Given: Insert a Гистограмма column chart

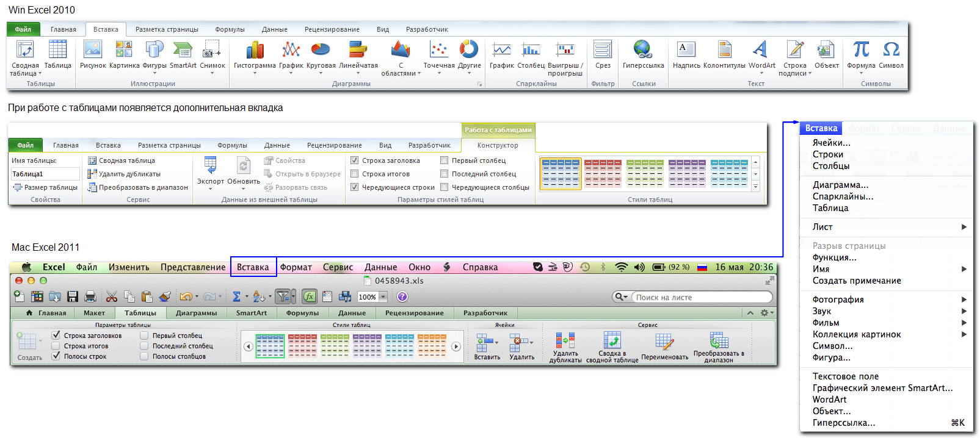Looking at the screenshot, I should tap(255, 49).
